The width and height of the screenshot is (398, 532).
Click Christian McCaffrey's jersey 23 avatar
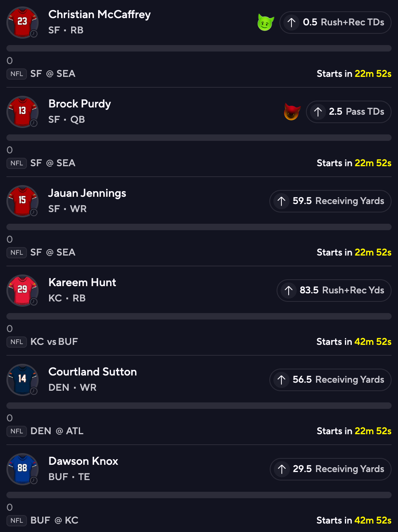click(x=23, y=23)
